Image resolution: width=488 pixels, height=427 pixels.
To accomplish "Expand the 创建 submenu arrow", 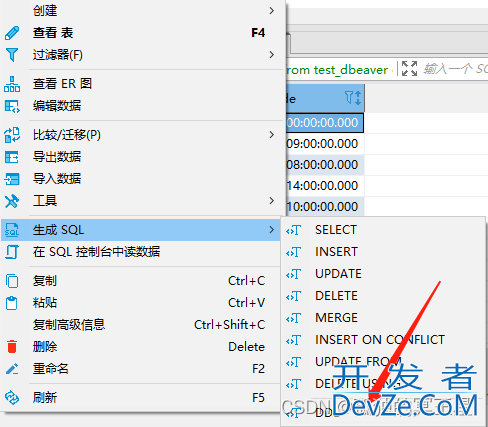I will 272,11.
